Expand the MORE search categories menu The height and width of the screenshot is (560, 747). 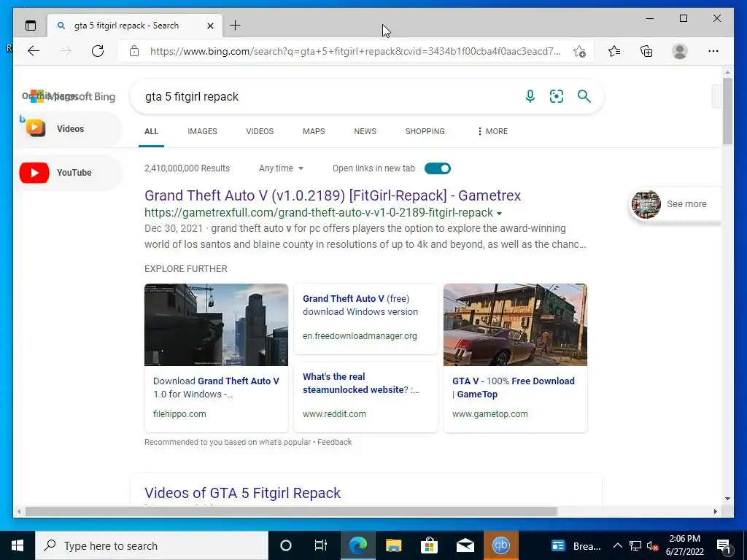click(492, 131)
